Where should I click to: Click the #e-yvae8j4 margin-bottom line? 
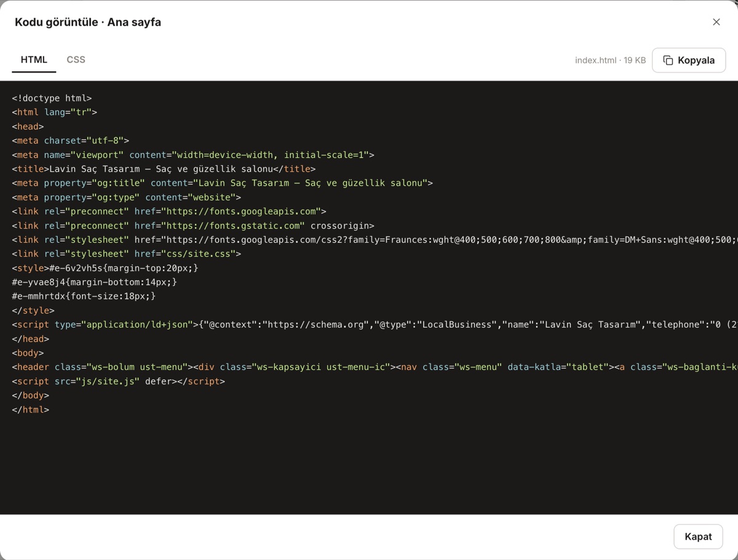point(94,282)
